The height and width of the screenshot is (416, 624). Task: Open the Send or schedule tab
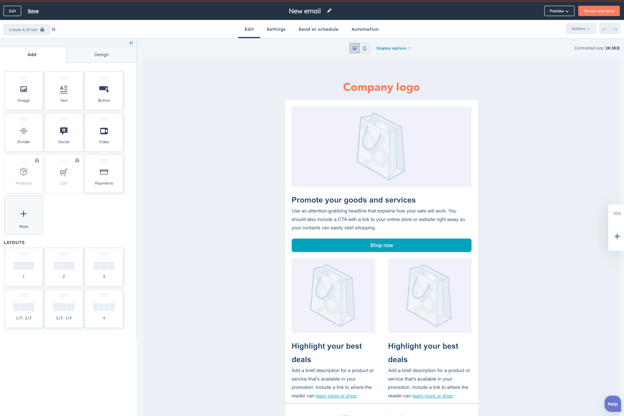pos(318,29)
